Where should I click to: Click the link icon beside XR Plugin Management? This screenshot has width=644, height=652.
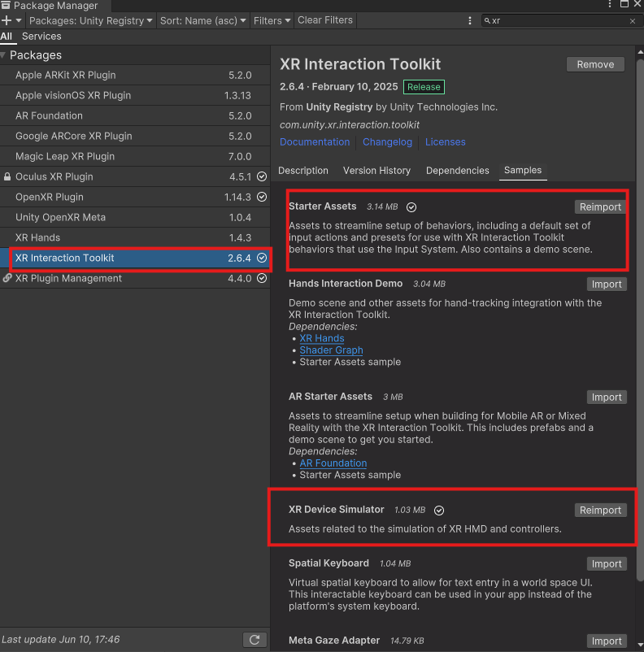pyautogui.click(x=7, y=278)
